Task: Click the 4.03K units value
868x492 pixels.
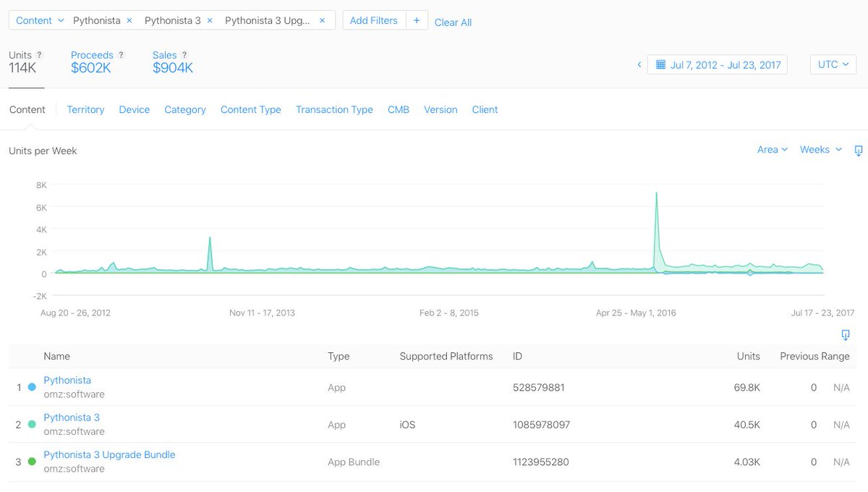Action: coord(746,462)
